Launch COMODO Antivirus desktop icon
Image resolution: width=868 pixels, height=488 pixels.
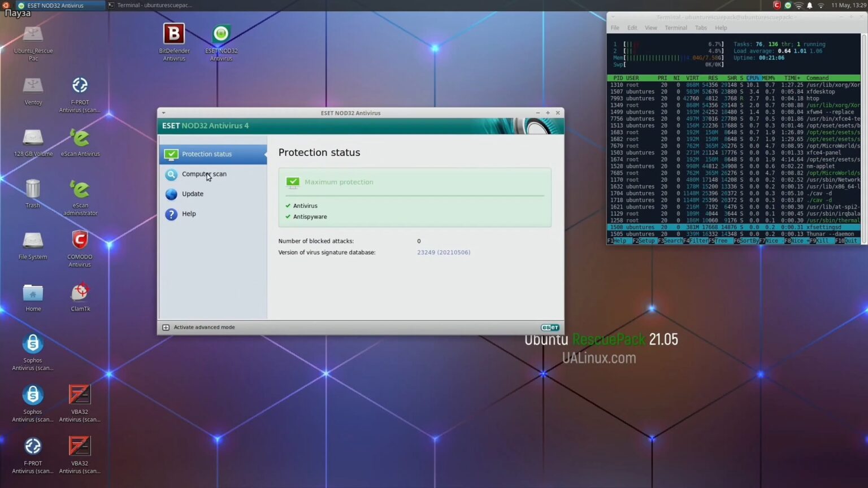80,241
